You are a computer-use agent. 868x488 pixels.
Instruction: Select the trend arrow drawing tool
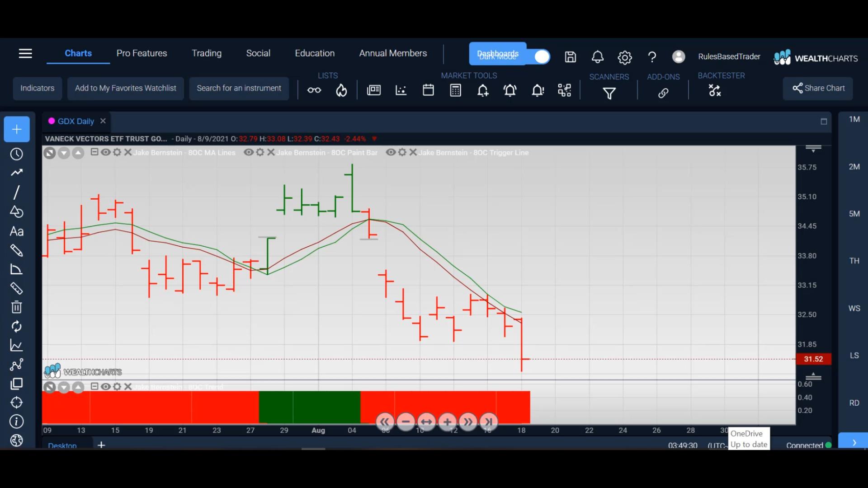(17, 173)
